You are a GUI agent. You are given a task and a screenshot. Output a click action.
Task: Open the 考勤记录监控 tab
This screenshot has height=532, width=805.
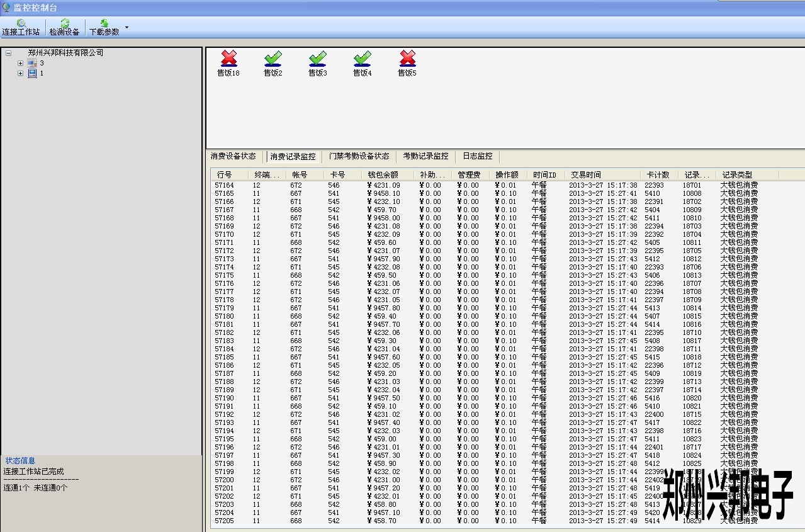pos(425,156)
